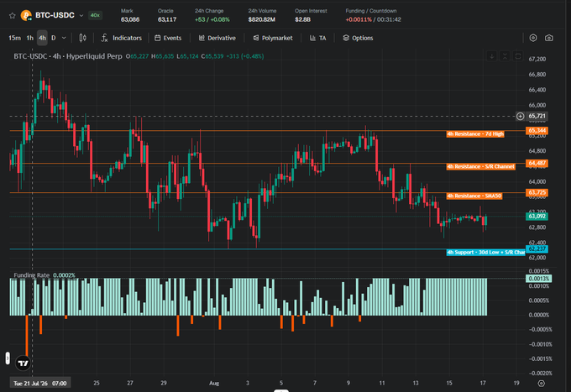This screenshot has height=392, width=571.
Task: Click the 4h Resistance - S/R Channel label
Action: [x=480, y=167]
